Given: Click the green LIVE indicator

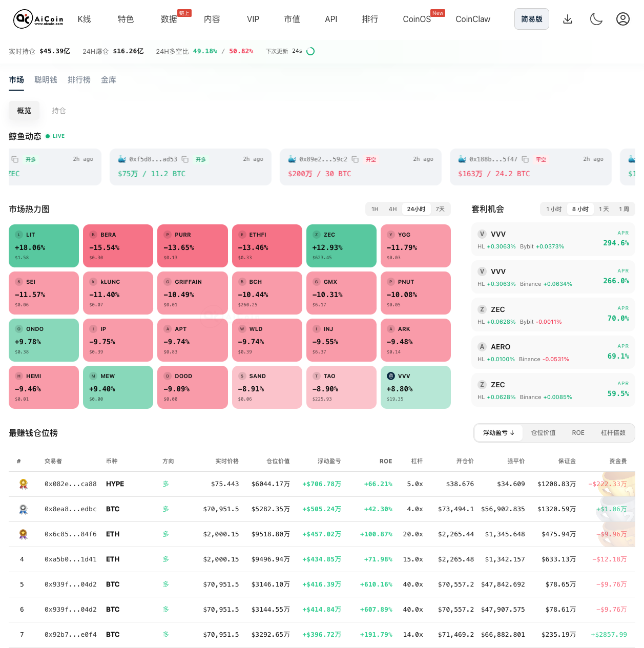Looking at the screenshot, I should coord(55,136).
